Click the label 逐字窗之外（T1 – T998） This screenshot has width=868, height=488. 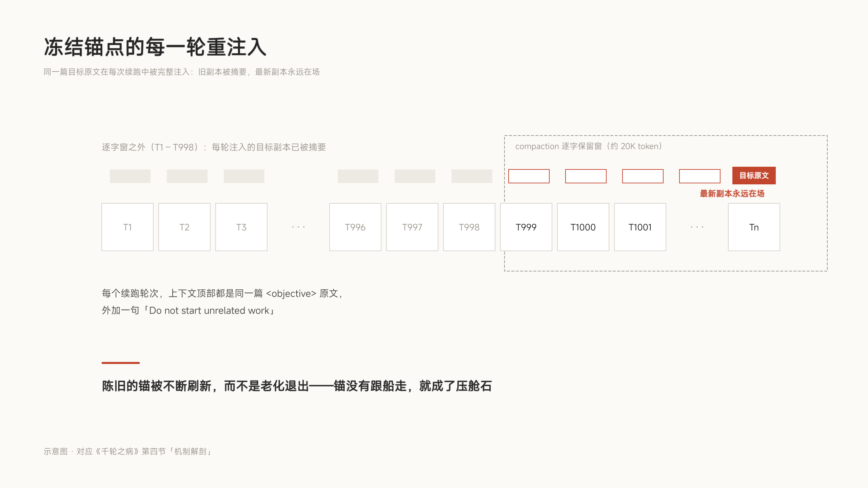tap(214, 147)
